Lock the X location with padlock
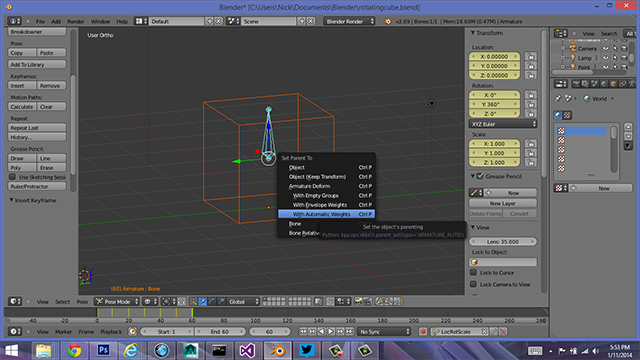The height and width of the screenshot is (360, 640). pyautogui.click(x=531, y=56)
